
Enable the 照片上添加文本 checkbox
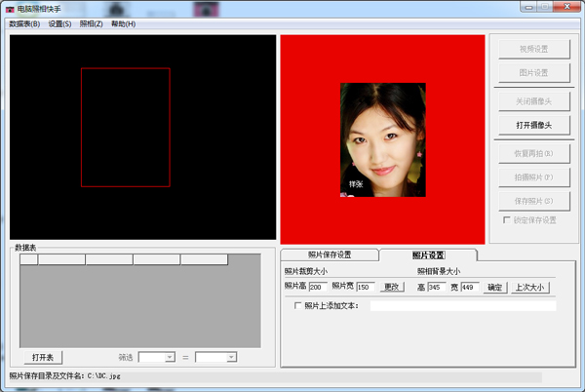click(298, 305)
